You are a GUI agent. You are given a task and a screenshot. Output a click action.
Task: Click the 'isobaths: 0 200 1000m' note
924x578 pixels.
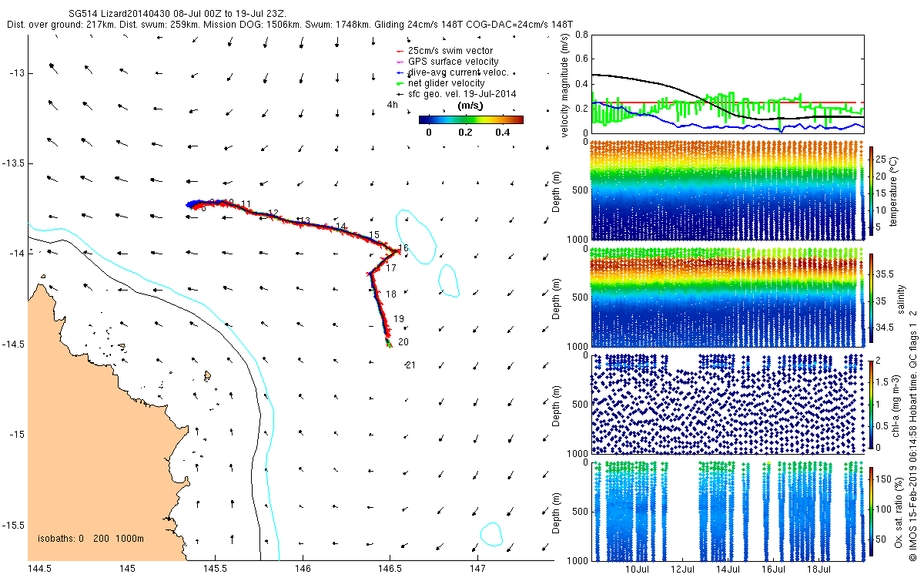(x=91, y=539)
